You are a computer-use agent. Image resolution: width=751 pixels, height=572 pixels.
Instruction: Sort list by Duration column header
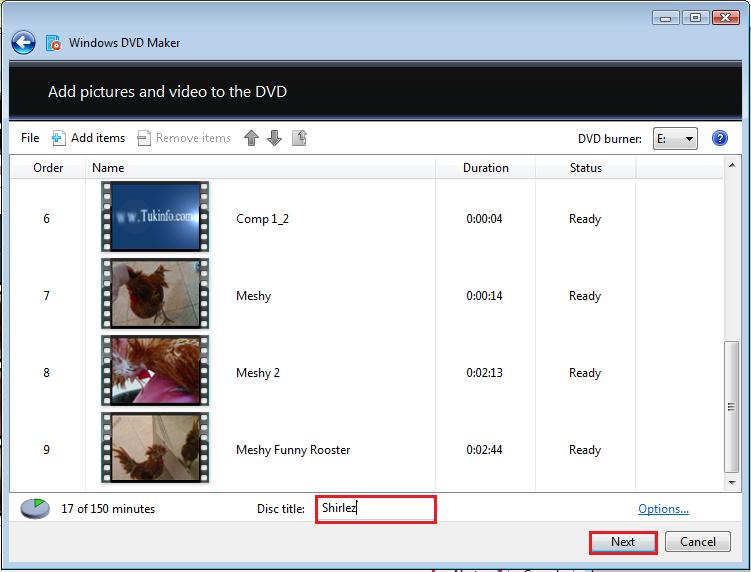[485, 168]
